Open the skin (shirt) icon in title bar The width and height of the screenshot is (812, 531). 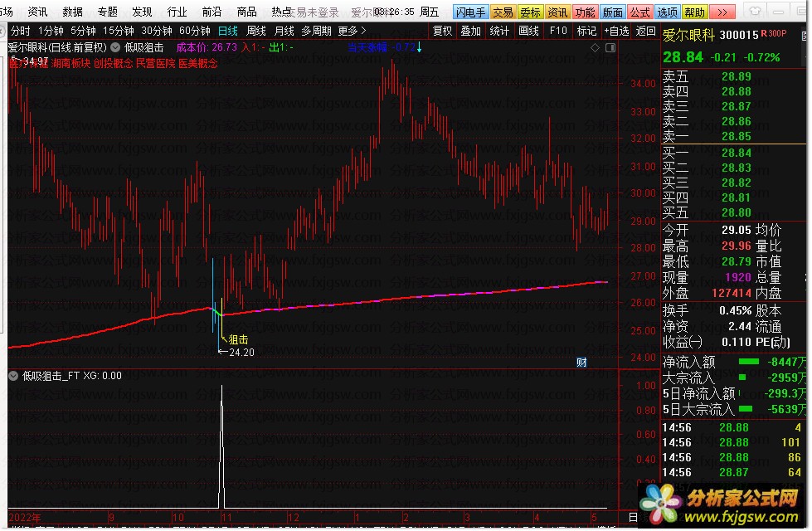755,12
